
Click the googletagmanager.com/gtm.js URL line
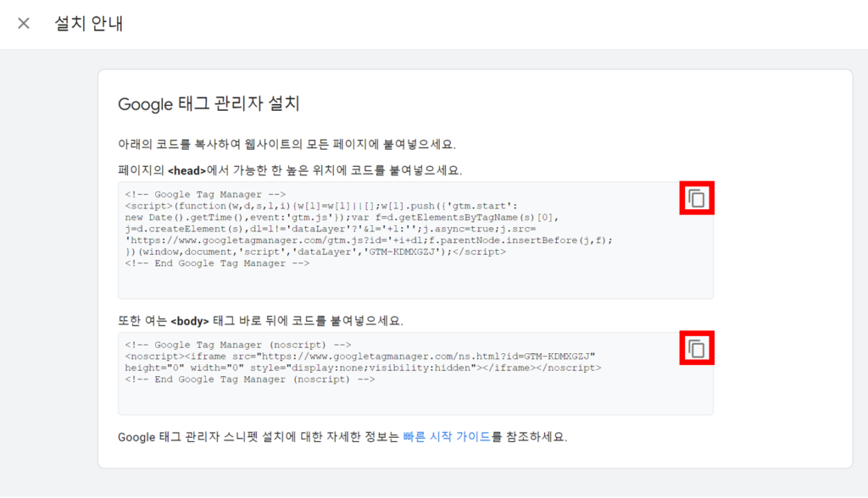pos(369,241)
